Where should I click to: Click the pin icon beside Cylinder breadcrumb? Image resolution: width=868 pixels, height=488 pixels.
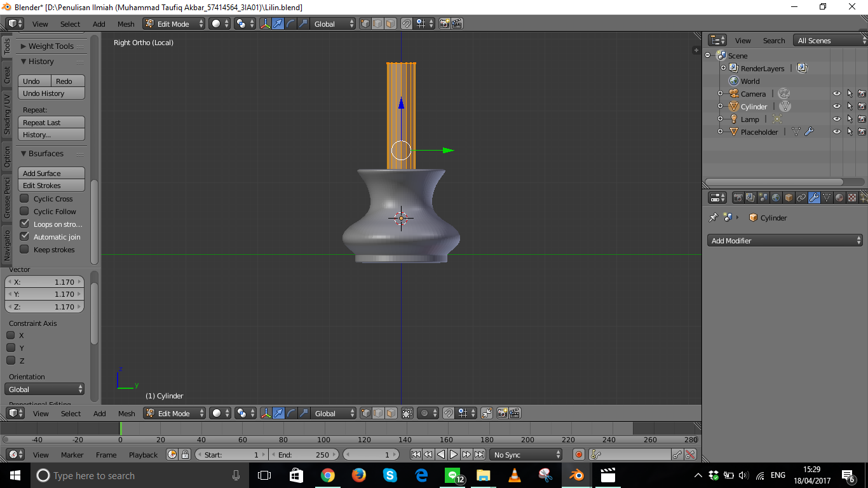tap(713, 217)
